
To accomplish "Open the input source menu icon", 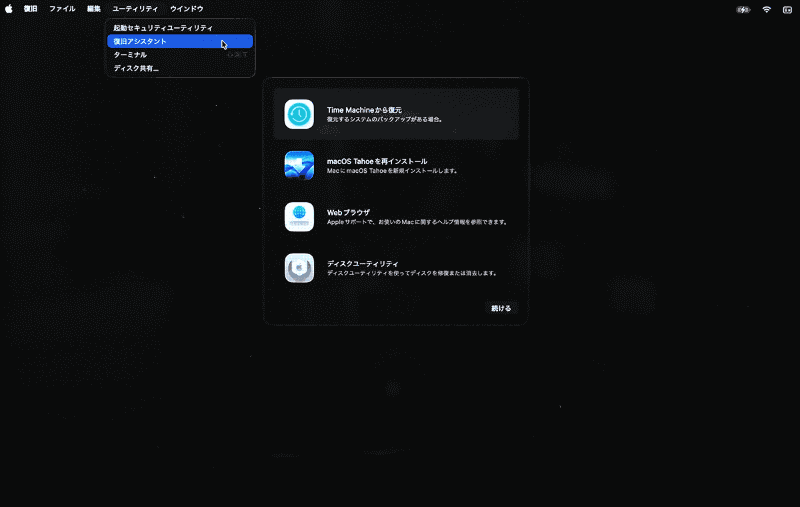I will (787, 9).
